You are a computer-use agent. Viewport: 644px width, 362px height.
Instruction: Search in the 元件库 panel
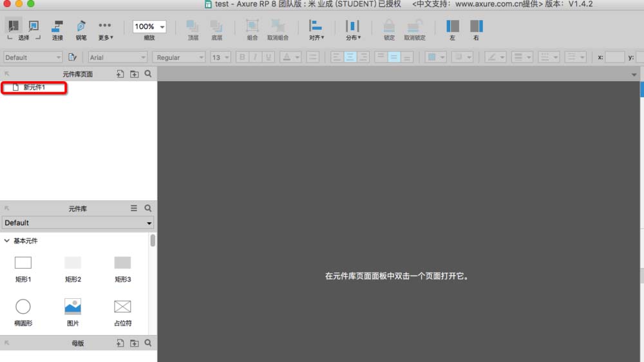(x=148, y=208)
